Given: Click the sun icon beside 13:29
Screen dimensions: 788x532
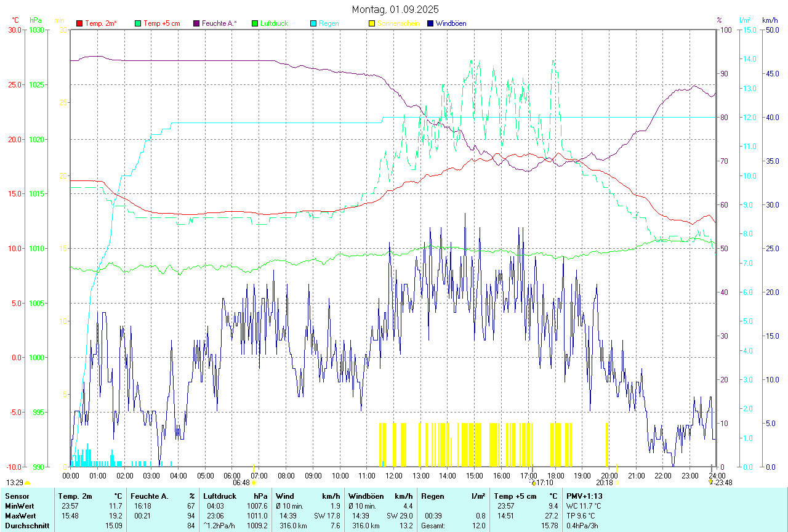Looking at the screenshot, I should (x=27, y=483).
